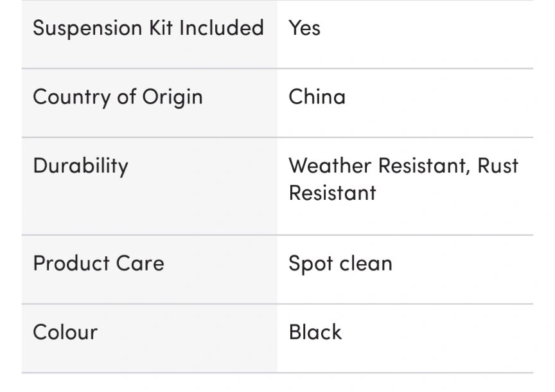Click the Durability row label
The image size is (555, 392).
coord(80,166)
